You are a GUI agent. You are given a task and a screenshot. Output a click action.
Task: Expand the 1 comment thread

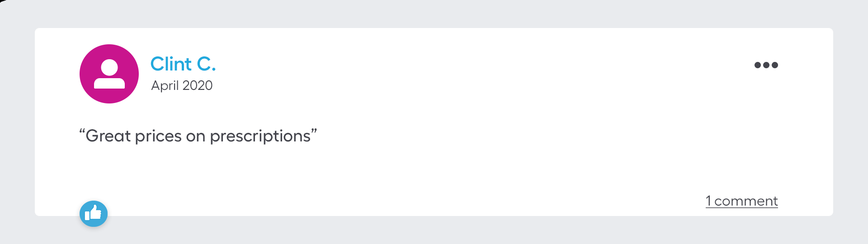741,201
